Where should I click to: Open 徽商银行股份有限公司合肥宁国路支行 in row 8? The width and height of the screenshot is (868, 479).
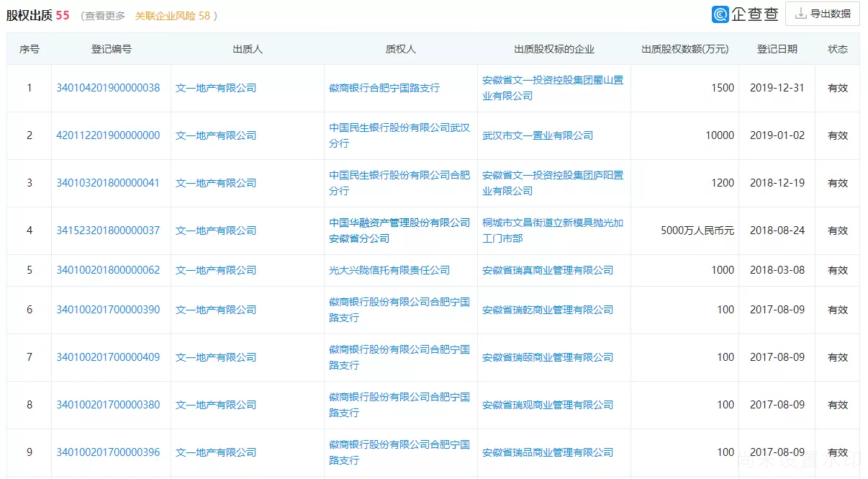coord(399,405)
